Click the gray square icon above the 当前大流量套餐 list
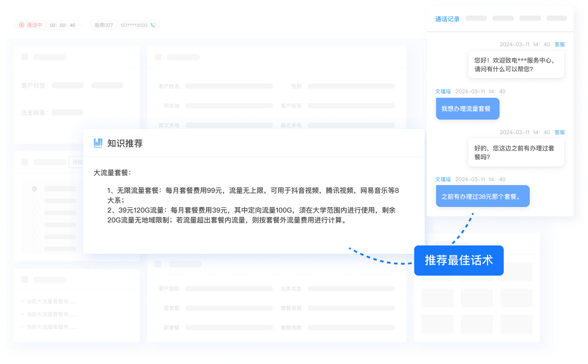 pos(24,280)
